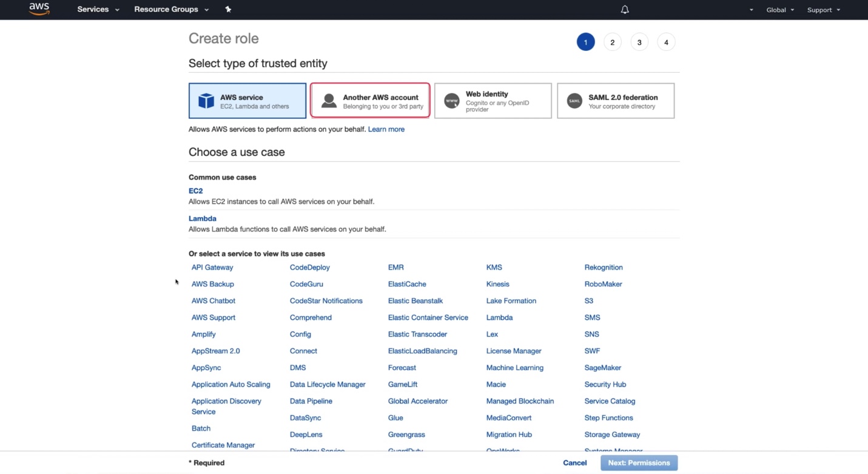Open the notifications bell
Viewport: 868px width, 474px height.
625,10
